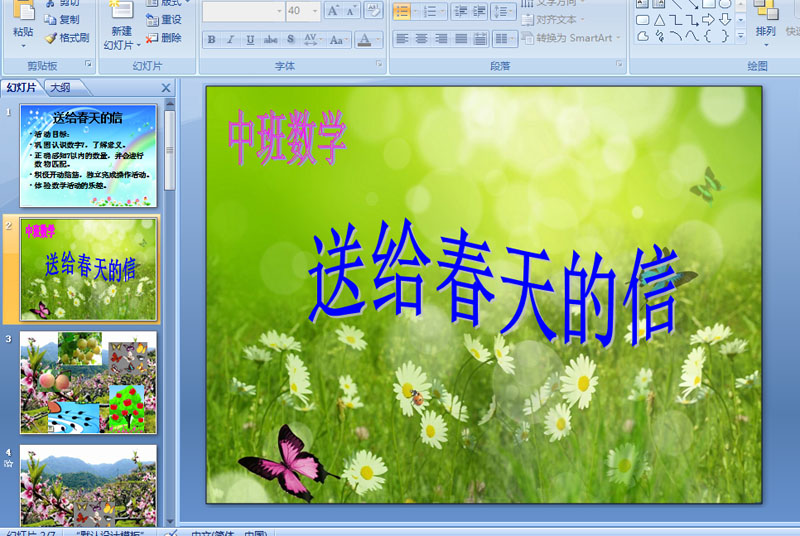Increase font size with the larger A icon
This screenshot has width=800, height=536.
tap(333, 11)
